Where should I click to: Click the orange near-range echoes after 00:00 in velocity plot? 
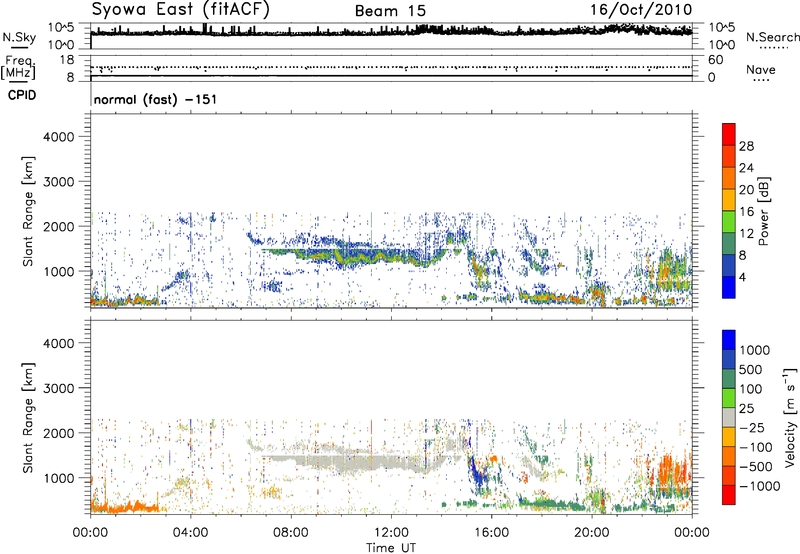(x=125, y=507)
